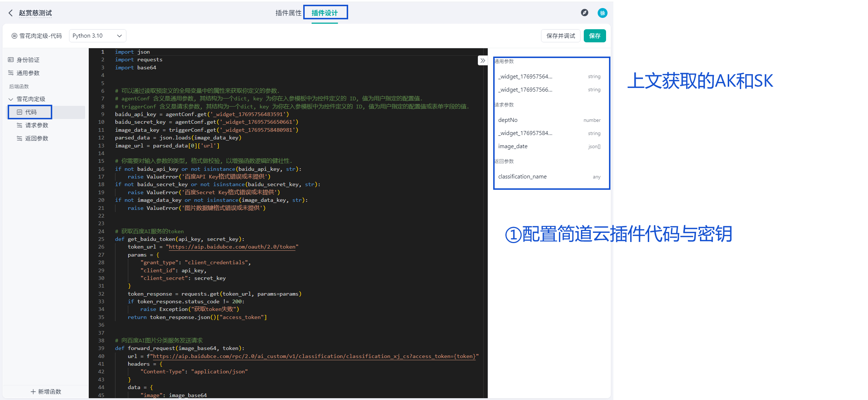Click the 通用参数 sidebar icon

click(11, 73)
